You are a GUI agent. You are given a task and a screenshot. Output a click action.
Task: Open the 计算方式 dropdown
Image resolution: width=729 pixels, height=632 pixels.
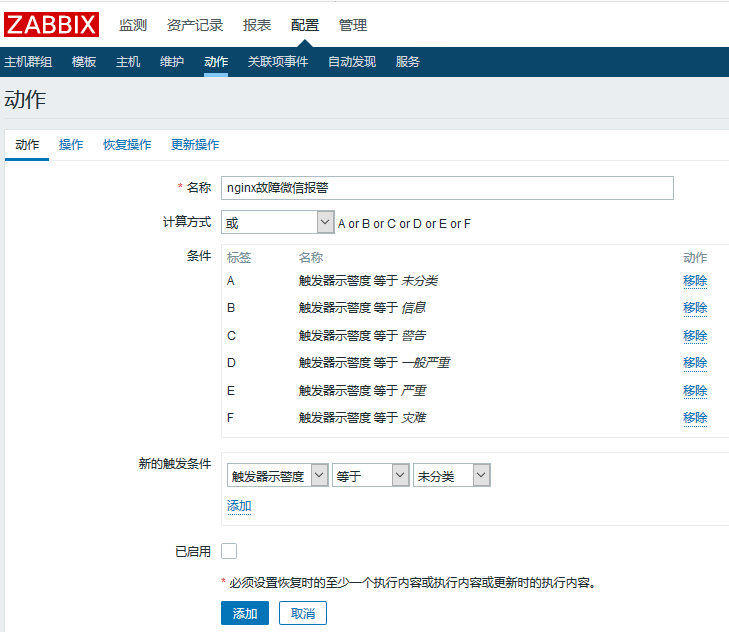[x=277, y=222]
